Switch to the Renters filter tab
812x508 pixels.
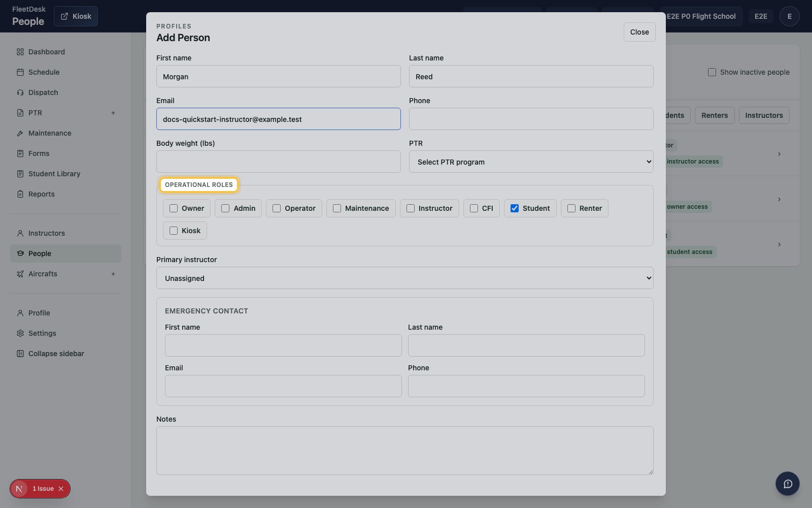715,115
